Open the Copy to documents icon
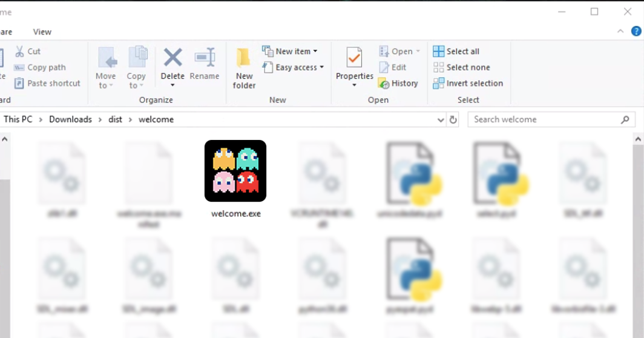Image resolution: width=644 pixels, height=338 pixels. (137, 57)
